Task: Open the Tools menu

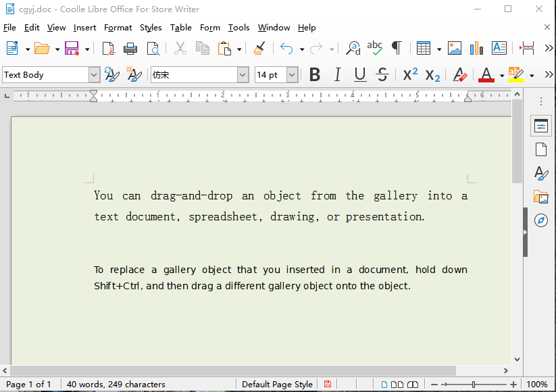Action: click(238, 28)
